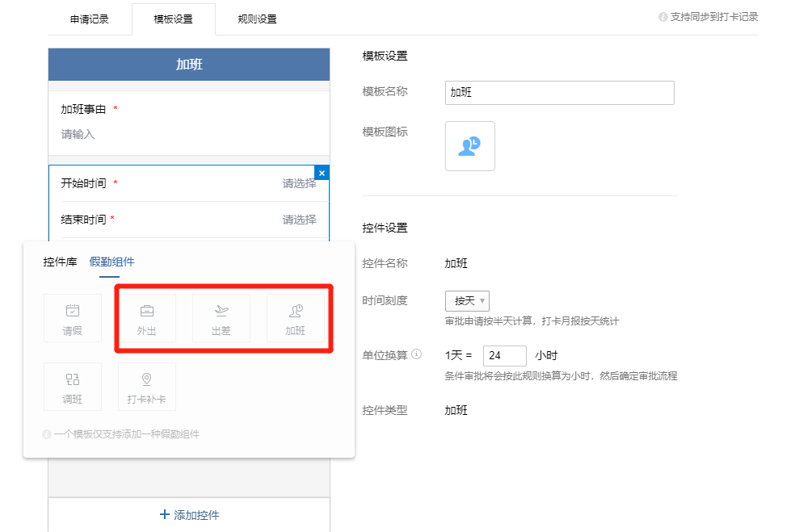Click the 控件名称 value 加班
This screenshot has width=795, height=532.
click(456, 263)
